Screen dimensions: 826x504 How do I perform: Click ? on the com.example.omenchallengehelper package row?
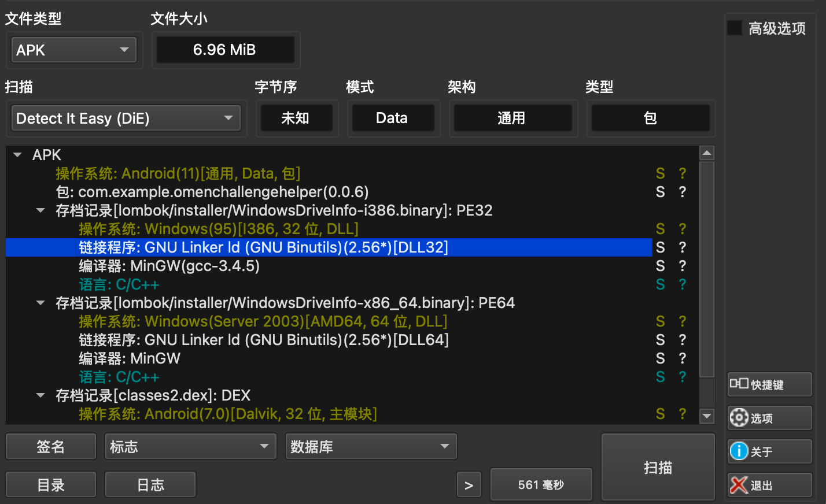coord(683,192)
